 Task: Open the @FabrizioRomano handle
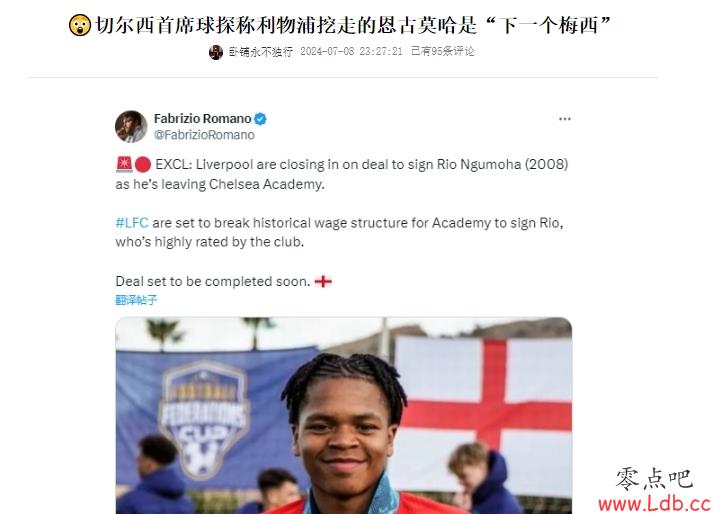tap(204, 135)
